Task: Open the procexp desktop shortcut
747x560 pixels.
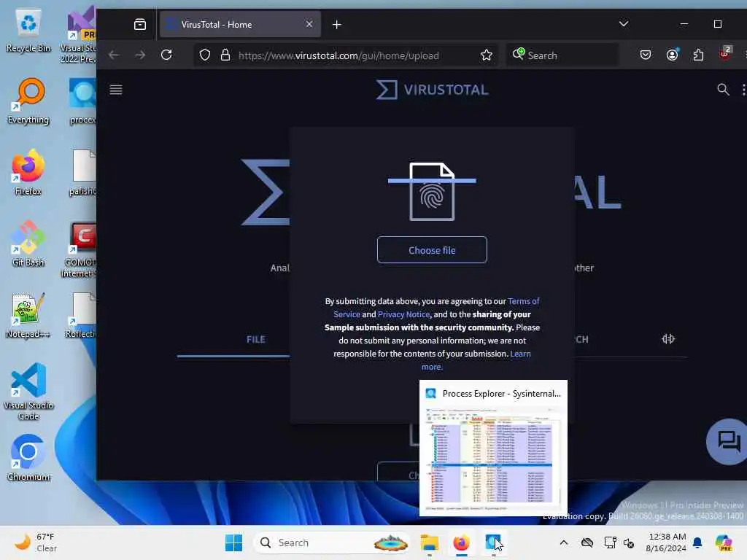Action: pyautogui.click(x=82, y=101)
